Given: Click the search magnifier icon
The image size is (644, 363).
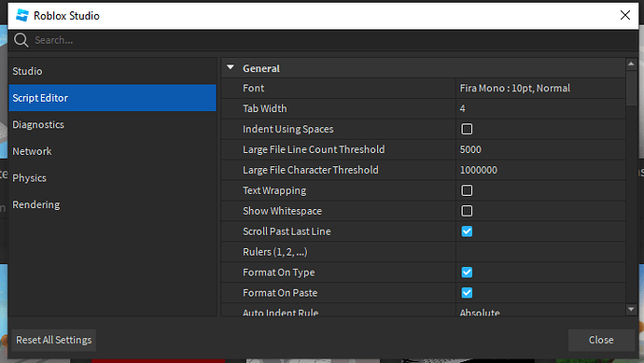Looking at the screenshot, I should click(x=21, y=40).
